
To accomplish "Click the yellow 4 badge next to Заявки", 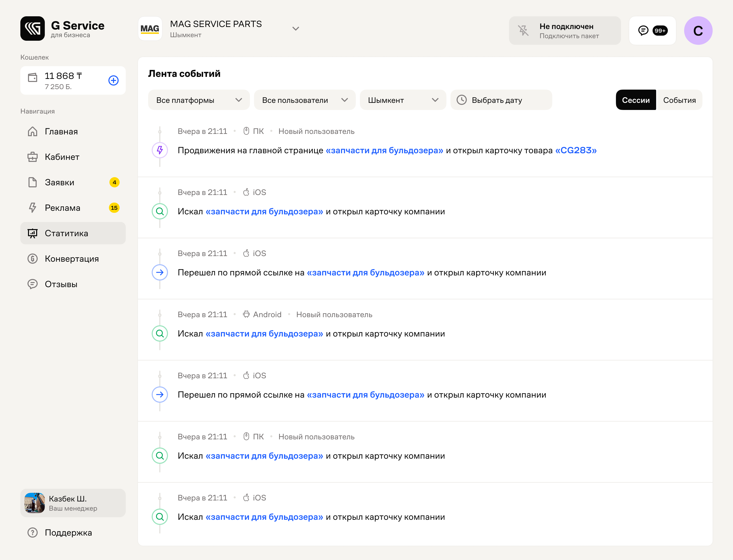I will (114, 182).
